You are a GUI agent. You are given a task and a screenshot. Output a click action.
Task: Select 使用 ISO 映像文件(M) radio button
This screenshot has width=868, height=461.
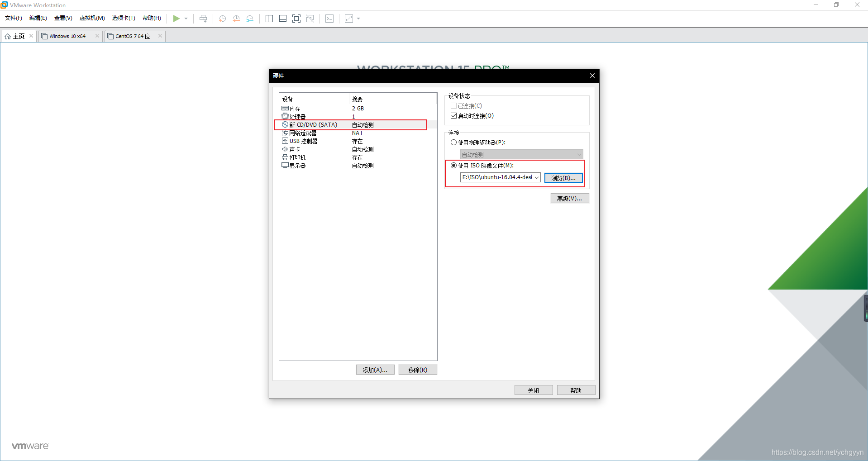pos(453,165)
